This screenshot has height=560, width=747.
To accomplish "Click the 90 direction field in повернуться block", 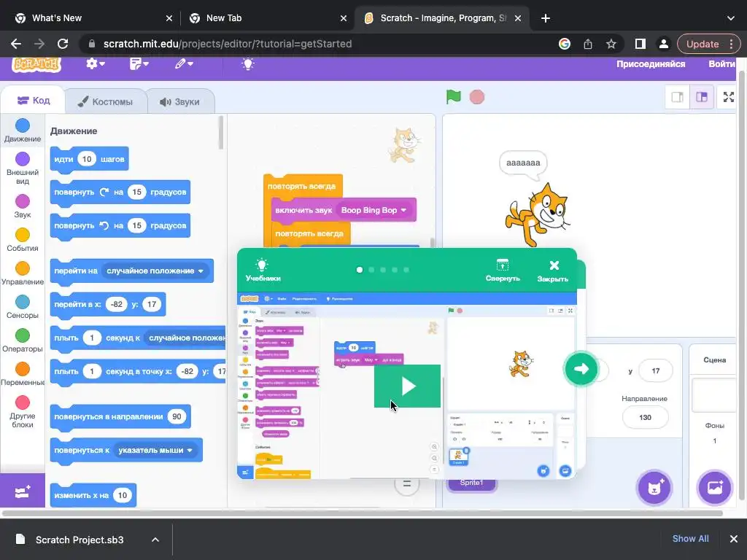I will click(177, 416).
